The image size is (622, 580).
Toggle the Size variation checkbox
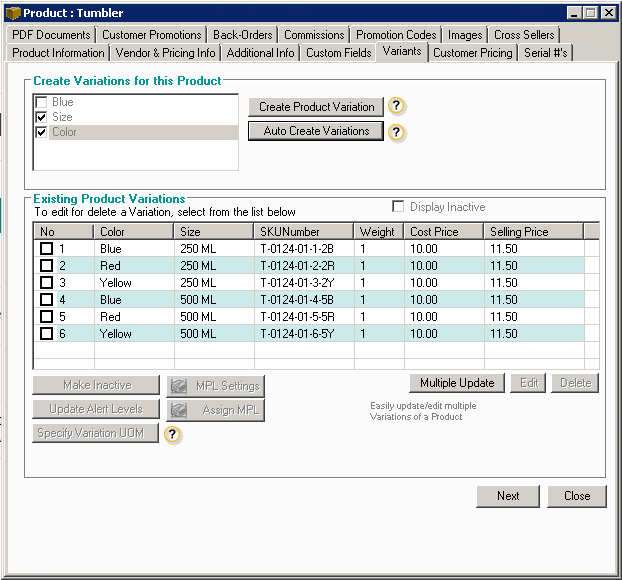point(41,117)
